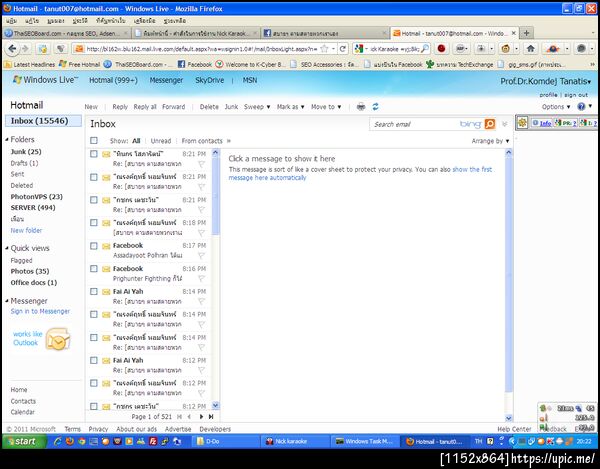Collapse the Folders section
Screen dimensions: 600x469
[7, 139]
